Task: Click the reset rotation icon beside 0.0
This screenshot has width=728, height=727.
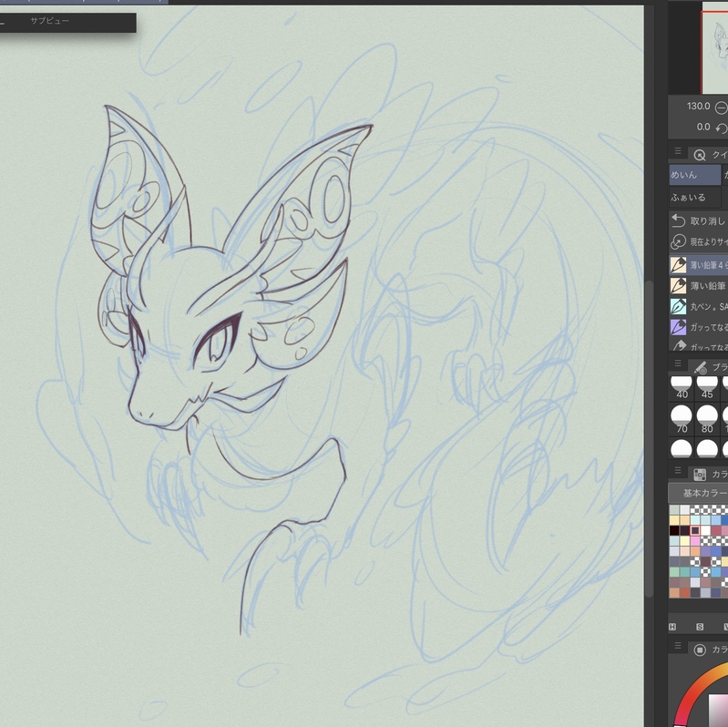Action: click(x=722, y=128)
